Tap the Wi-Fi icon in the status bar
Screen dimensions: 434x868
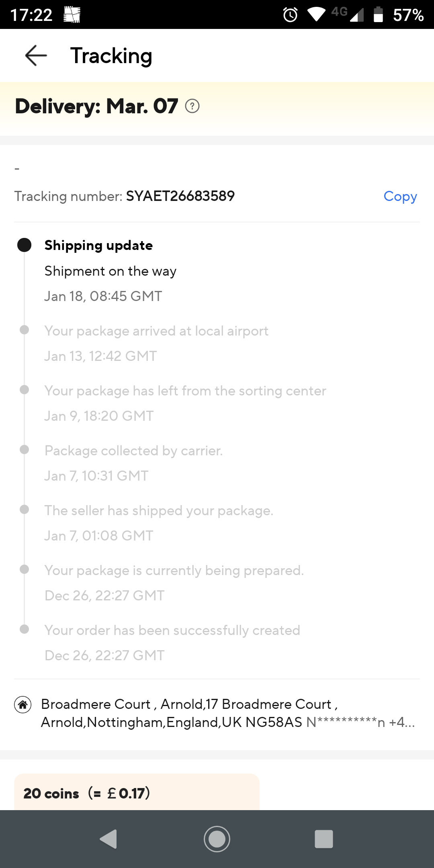pos(316,15)
